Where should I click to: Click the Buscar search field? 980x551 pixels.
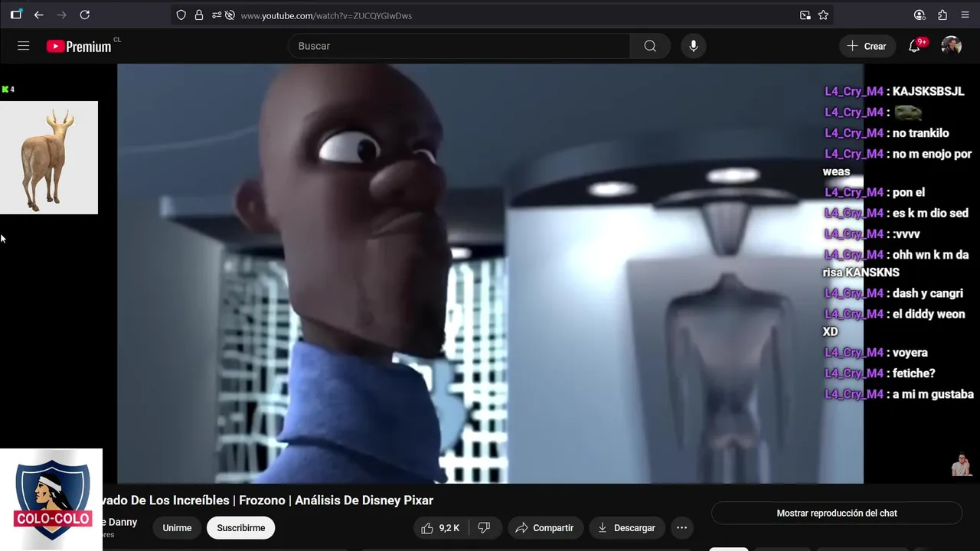pyautogui.click(x=459, y=46)
